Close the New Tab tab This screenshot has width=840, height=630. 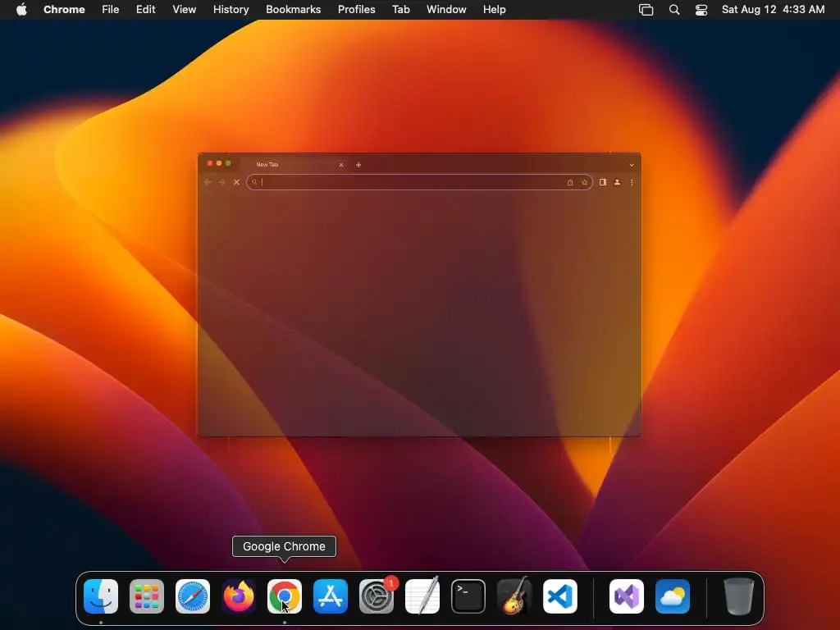pyautogui.click(x=341, y=165)
